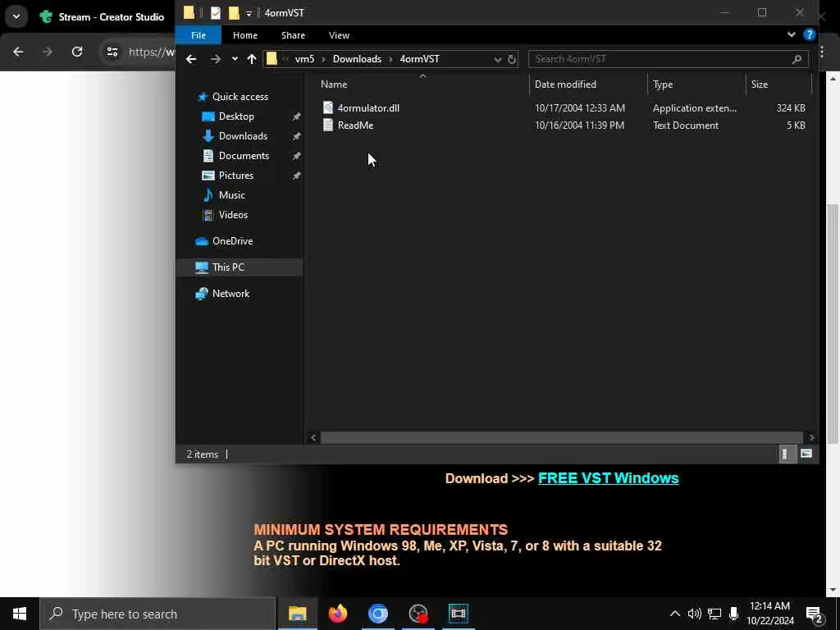The image size is (840, 630).
Task: Select the 4ormulator.dll file
Action: tap(368, 107)
